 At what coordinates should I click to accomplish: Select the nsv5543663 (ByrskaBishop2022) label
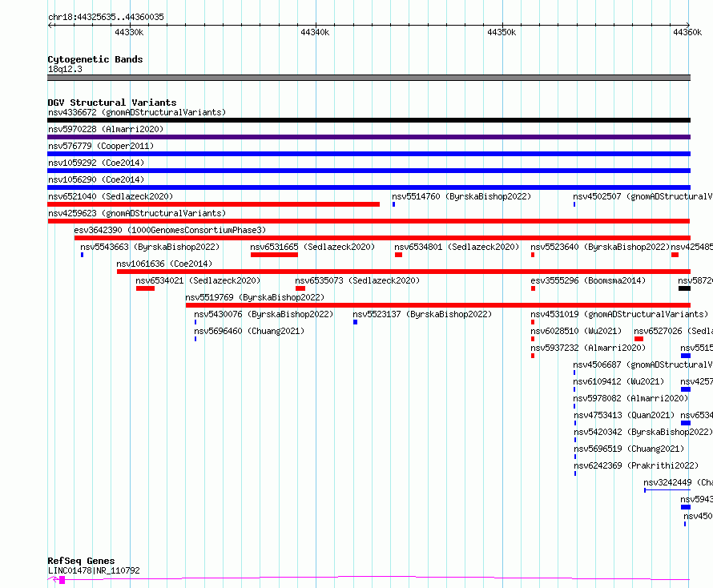150,247
